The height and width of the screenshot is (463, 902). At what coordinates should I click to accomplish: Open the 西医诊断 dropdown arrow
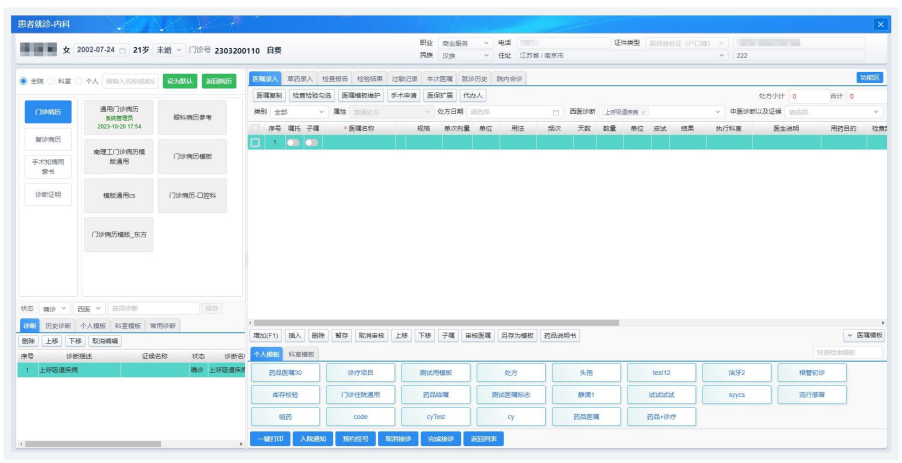717,112
